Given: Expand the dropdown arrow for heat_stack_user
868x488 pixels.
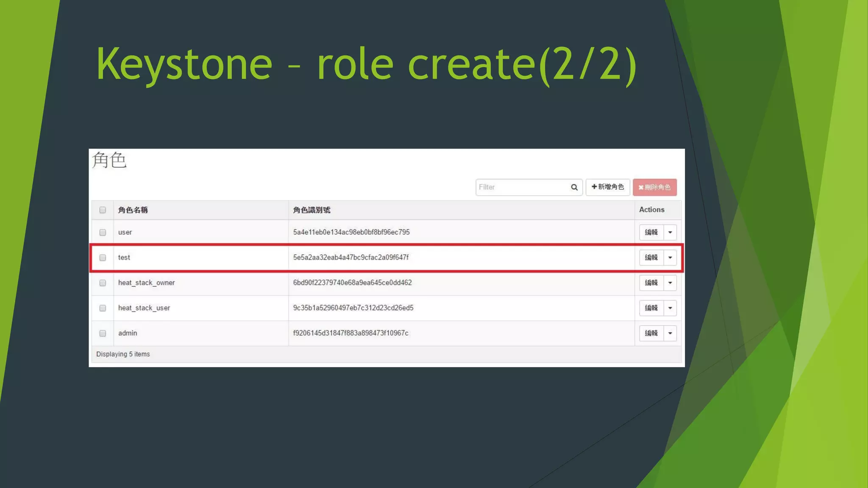Looking at the screenshot, I should [x=670, y=308].
